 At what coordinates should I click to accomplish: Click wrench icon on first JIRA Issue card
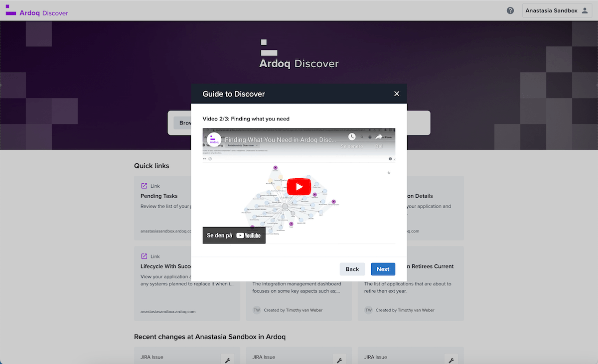tap(227, 361)
